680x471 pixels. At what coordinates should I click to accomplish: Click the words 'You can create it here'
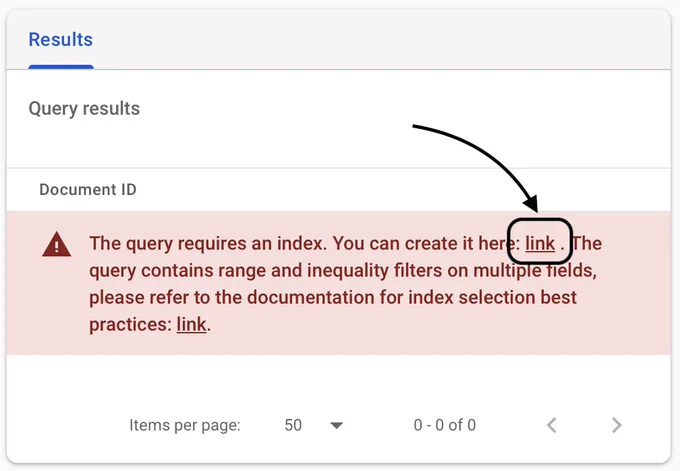(420, 243)
